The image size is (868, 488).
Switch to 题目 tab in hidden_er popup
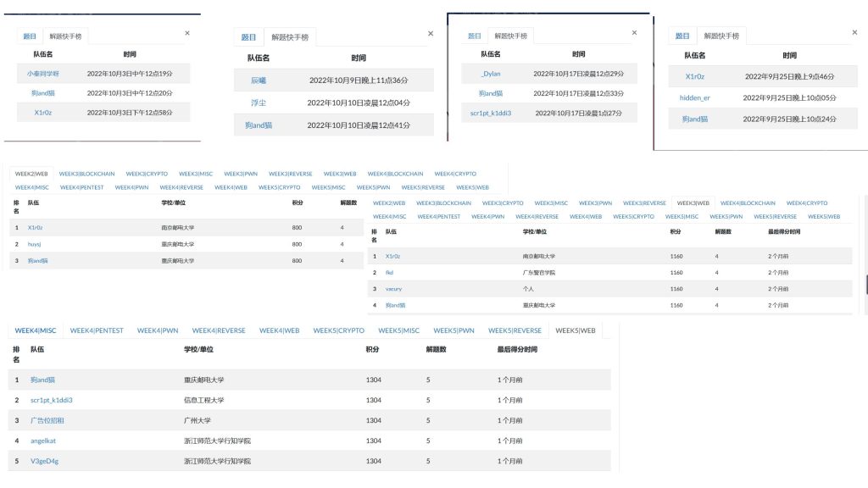[682, 36]
